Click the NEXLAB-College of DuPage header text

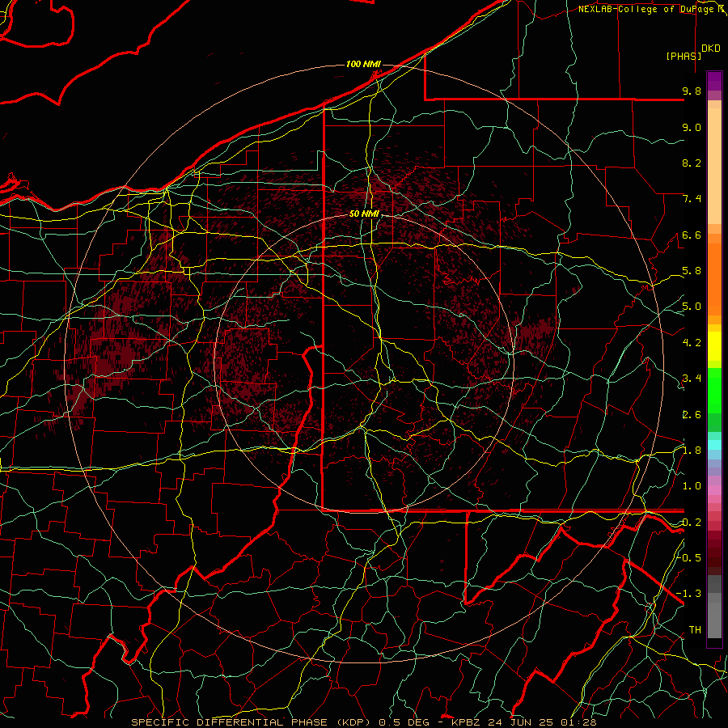[647, 9]
